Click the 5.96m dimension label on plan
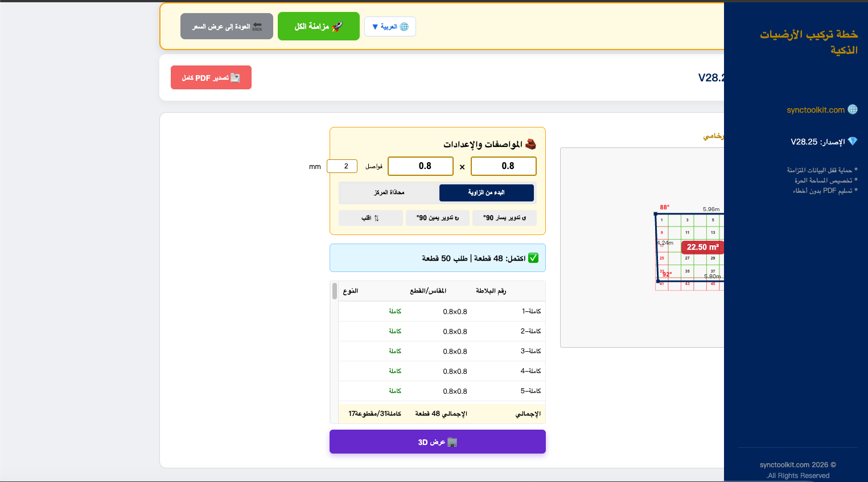Viewport: 868px width, 482px height. pos(711,209)
